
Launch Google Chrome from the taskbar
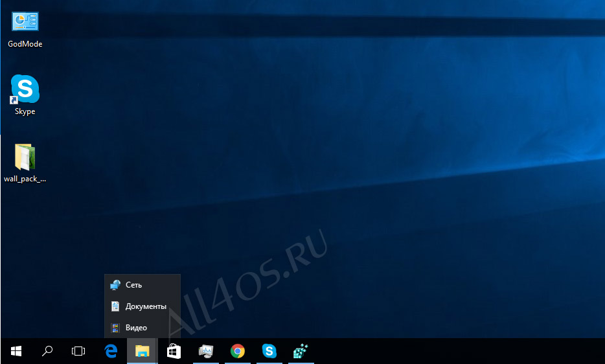237,351
